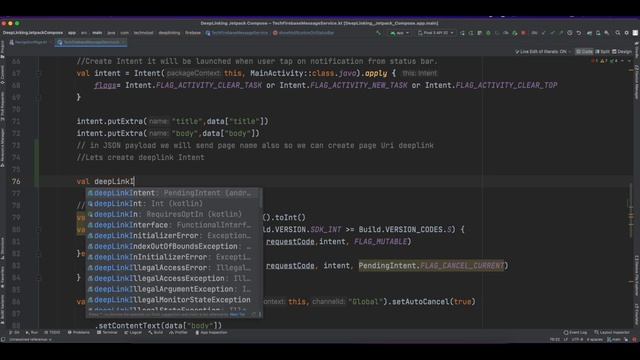The height and width of the screenshot is (360, 640).
Task: Click the green Attach Debugger icon
Action: click(515, 33)
